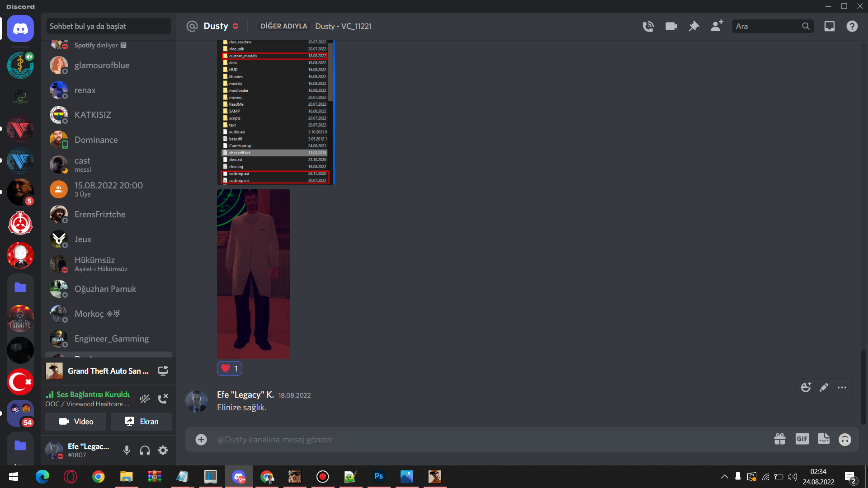The image size is (868, 488).
Task: Toggle noise suppression
Action: coord(145,399)
